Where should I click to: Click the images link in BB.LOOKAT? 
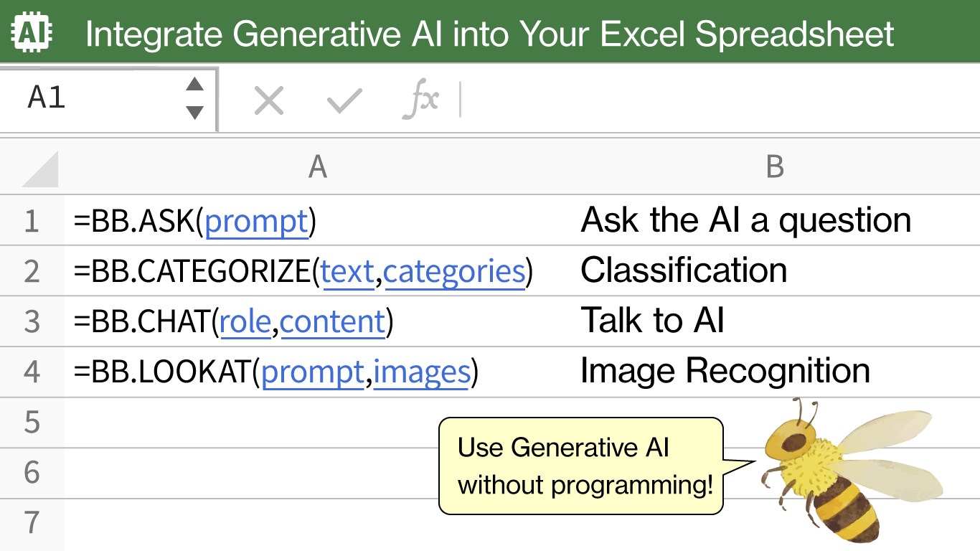[422, 372]
